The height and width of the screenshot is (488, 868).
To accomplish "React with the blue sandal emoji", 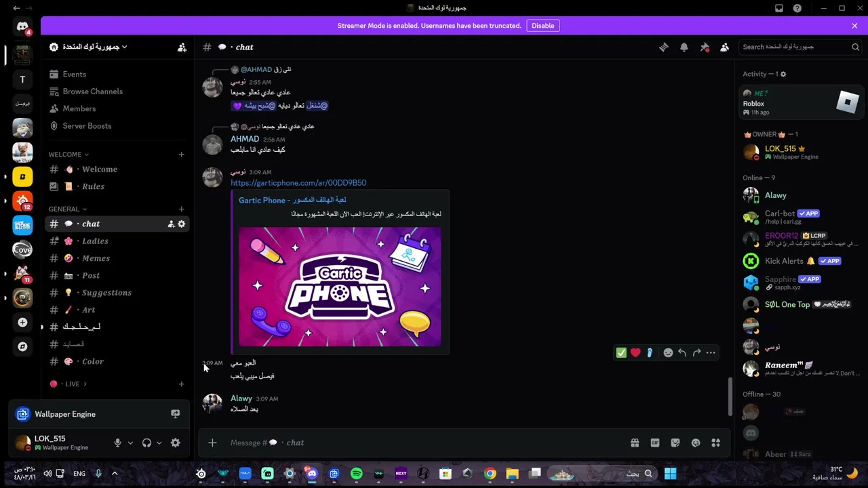I will 650,352.
